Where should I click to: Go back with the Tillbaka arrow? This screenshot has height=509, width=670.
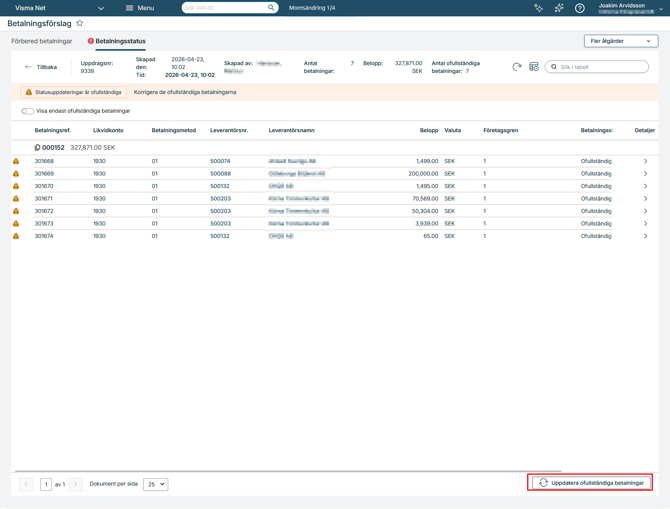[41, 67]
